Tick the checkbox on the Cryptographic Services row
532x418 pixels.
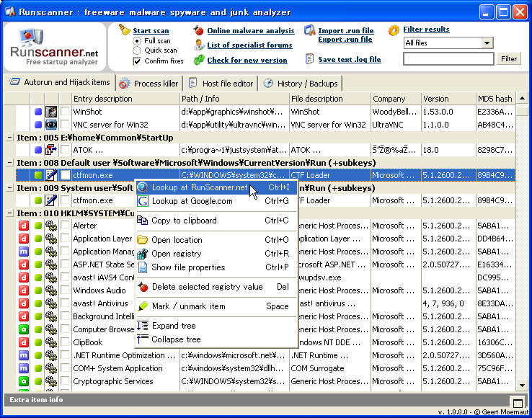point(65,381)
